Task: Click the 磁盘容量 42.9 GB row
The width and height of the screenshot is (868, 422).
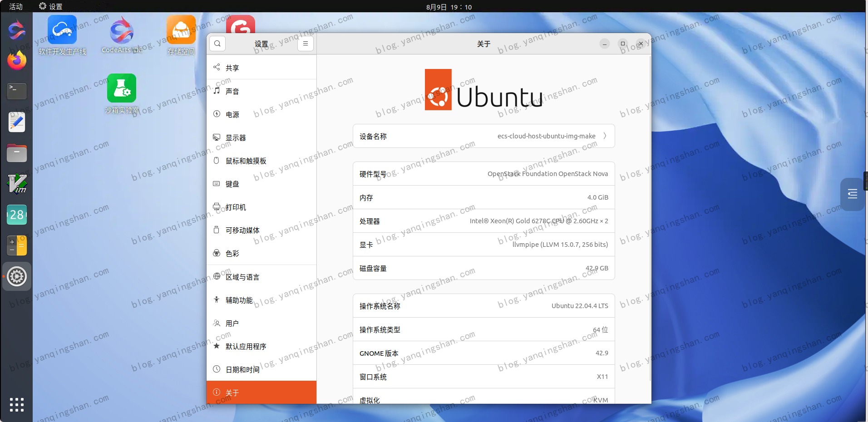Action: coord(484,268)
